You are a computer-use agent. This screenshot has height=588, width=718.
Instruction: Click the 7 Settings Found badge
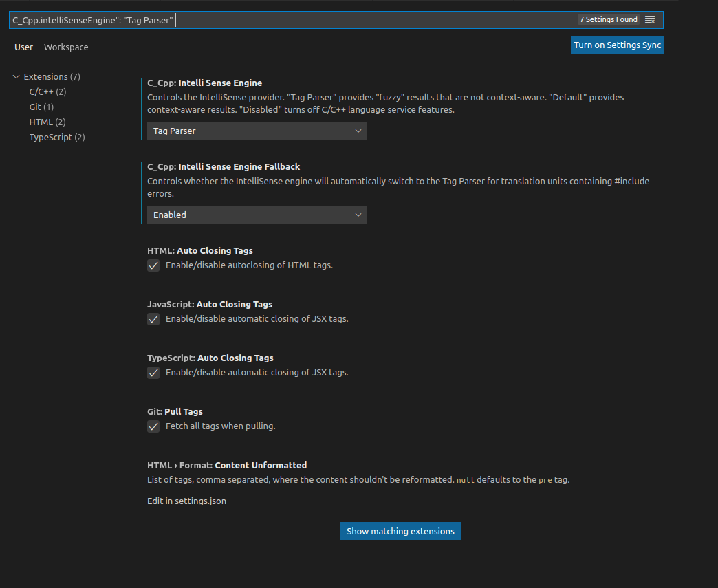click(608, 19)
